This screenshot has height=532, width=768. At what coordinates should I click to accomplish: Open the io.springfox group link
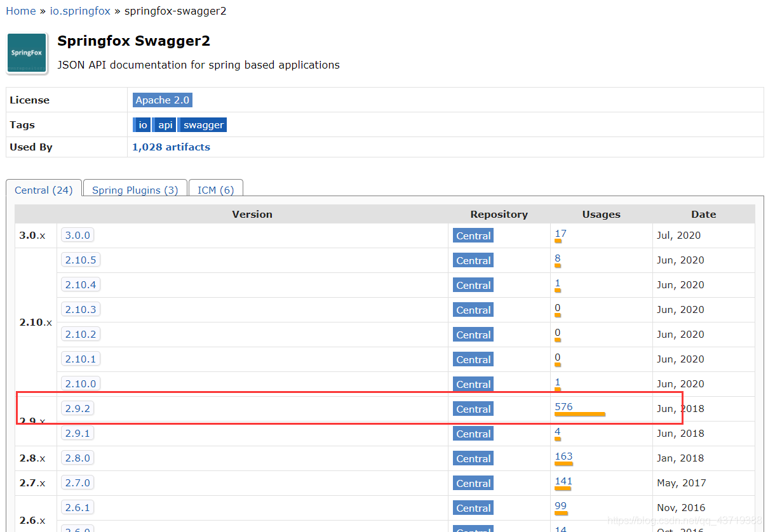coord(80,11)
